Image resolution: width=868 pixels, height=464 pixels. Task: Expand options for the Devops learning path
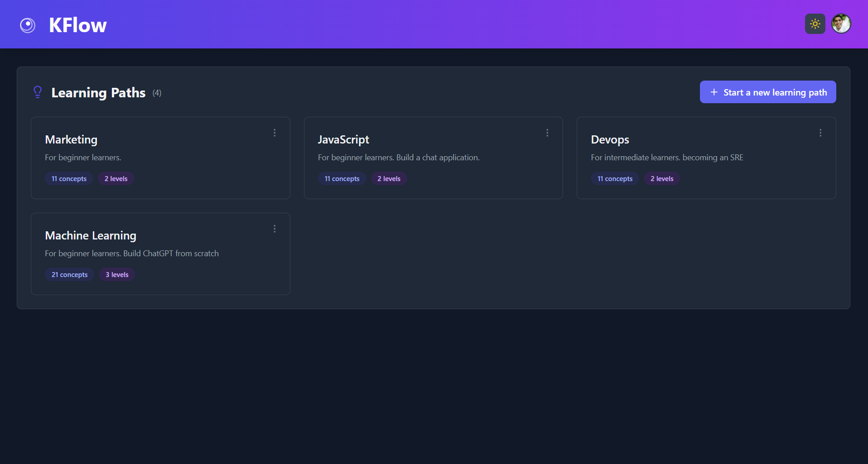coord(820,133)
